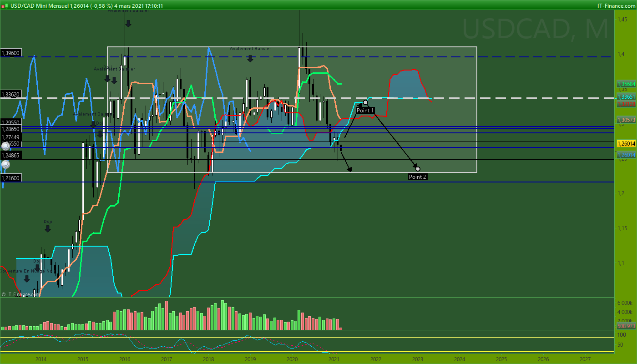Click the 1,4 price scale tick
This screenshot has width=637, height=364.
coord(621,54)
